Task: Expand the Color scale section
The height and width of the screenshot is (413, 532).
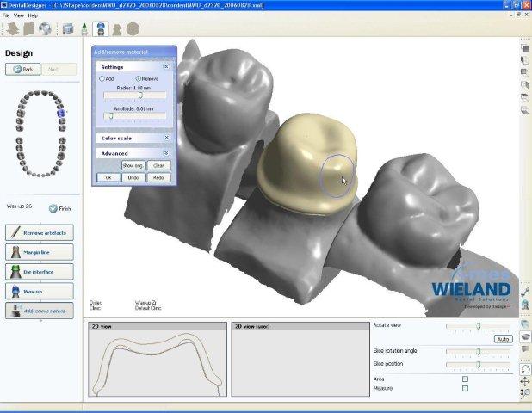Action: [x=166, y=138]
